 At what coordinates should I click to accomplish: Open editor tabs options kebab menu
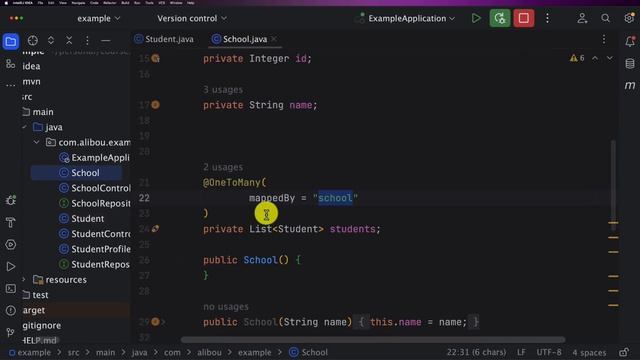click(x=604, y=39)
